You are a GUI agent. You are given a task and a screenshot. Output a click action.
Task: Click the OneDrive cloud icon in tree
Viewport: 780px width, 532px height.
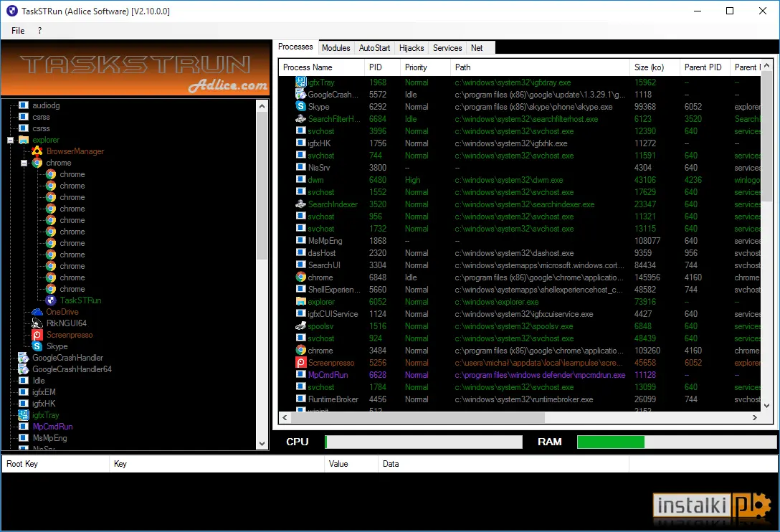click(37, 312)
